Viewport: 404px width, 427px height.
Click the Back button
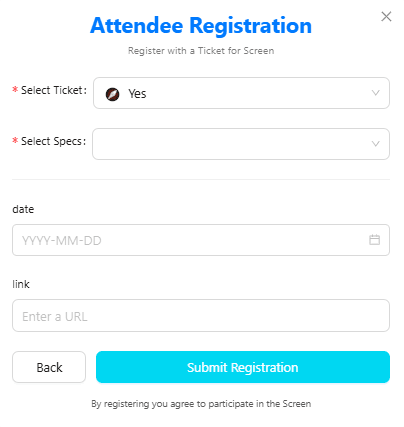[x=49, y=367]
